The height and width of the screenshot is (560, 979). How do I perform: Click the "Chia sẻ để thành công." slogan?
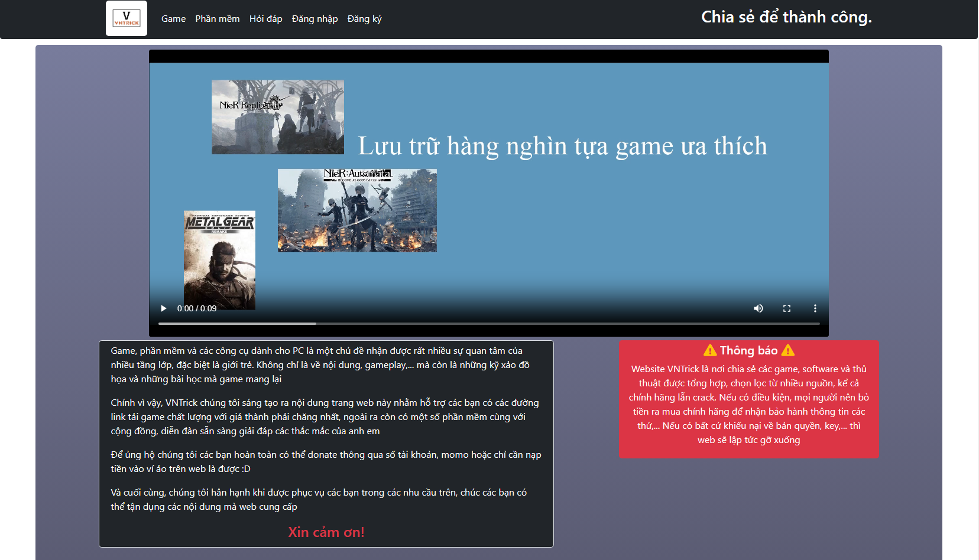[x=786, y=17]
